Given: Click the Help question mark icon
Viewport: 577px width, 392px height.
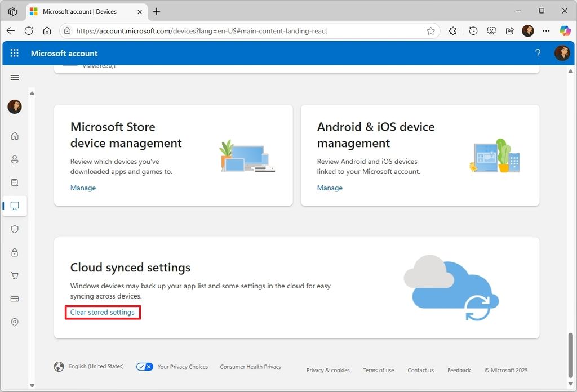Looking at the screenshot, I should [538, 53].
